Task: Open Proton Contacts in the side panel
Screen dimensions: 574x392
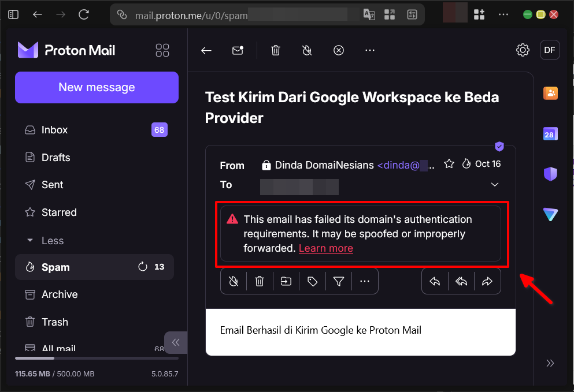Action: click(550, 93)
